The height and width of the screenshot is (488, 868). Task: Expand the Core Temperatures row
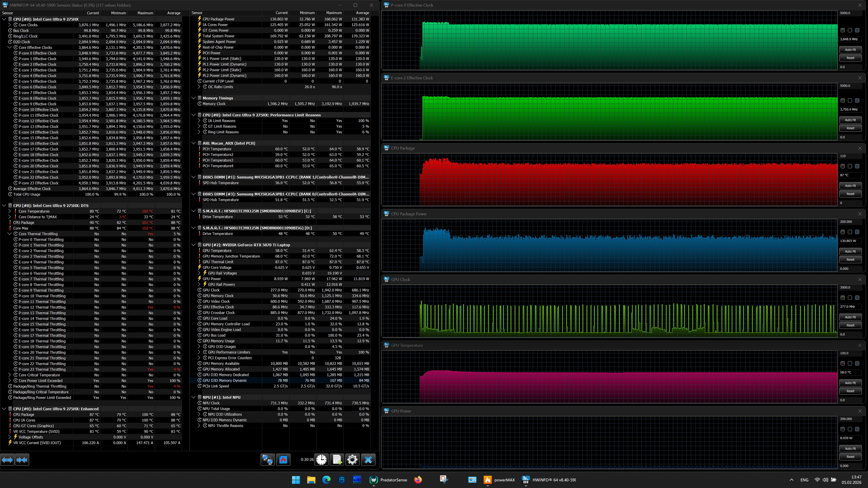tap(10, 212)
